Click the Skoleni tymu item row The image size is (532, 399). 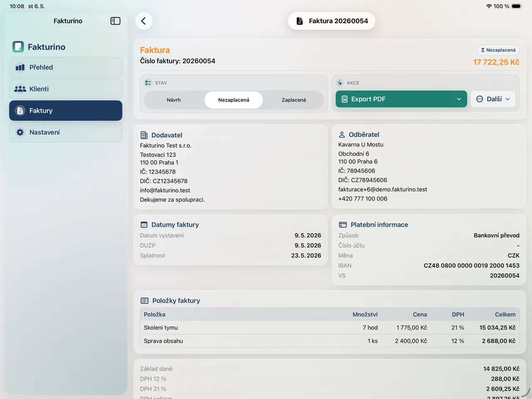click(x=330, y=328)
